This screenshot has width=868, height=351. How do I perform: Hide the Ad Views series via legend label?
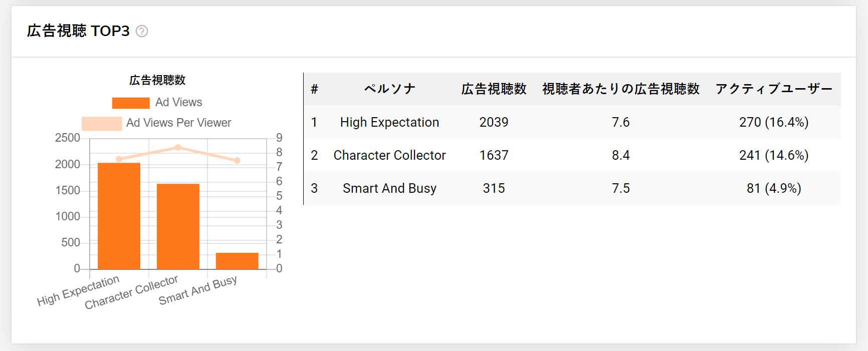(x=178, y=102)
